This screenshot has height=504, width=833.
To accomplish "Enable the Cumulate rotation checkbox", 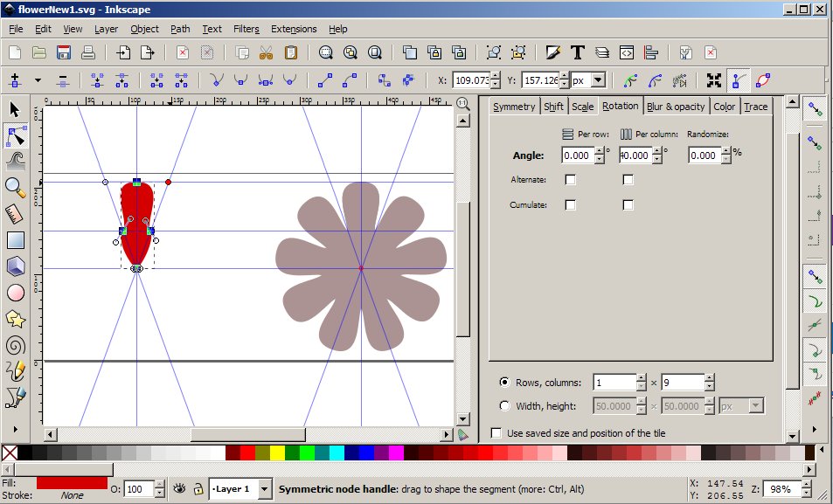I will coord(570,204).
